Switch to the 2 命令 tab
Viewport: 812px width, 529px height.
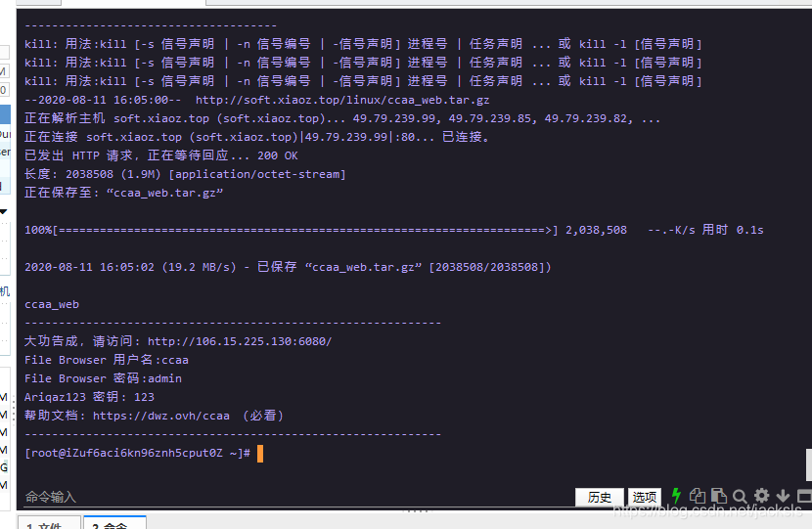point(115,523)
